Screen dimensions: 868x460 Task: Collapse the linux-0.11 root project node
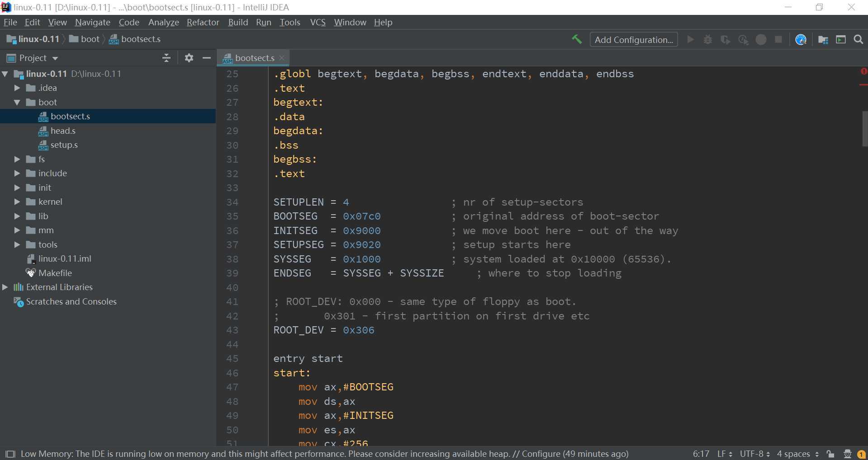(5, 74)
